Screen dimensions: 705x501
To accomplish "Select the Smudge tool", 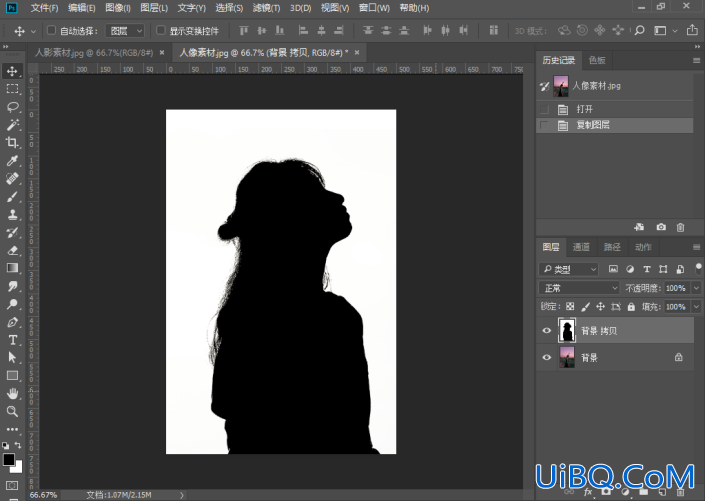I will 12,286.
